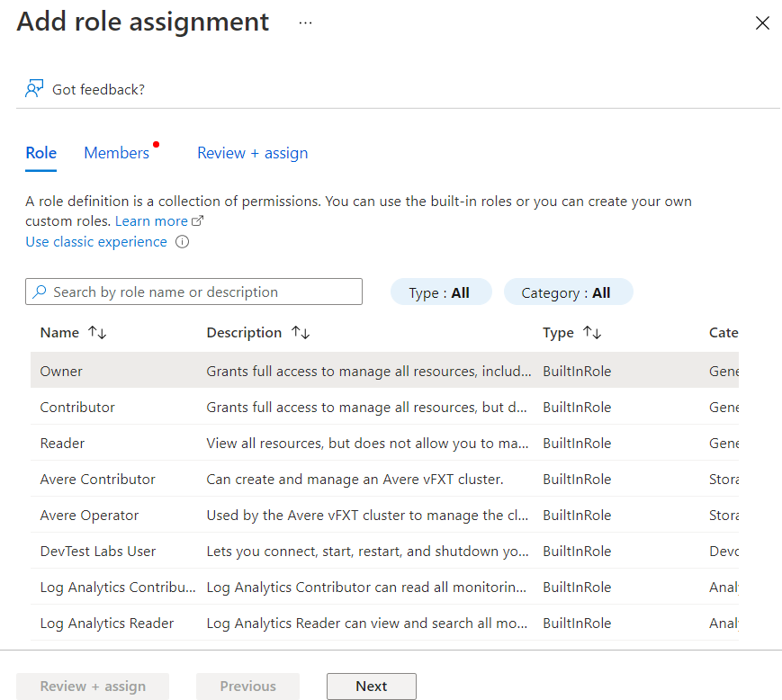Sort roles by Name column arrows
Image resolution: width=782 pixels, height=700 pixels.
point(97,333)
